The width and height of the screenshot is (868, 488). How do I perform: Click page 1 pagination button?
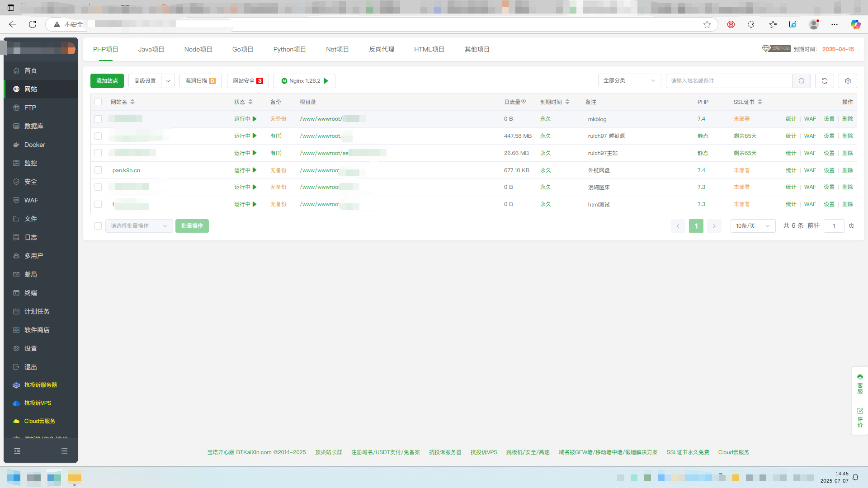coord(696,226)
